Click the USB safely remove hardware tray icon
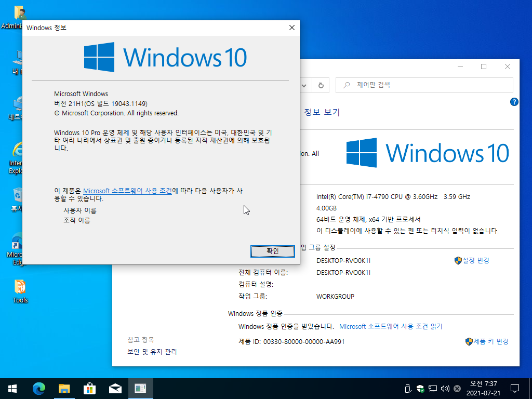The height and width of the screenshot is (399, 532). click(x=408, y=389)
